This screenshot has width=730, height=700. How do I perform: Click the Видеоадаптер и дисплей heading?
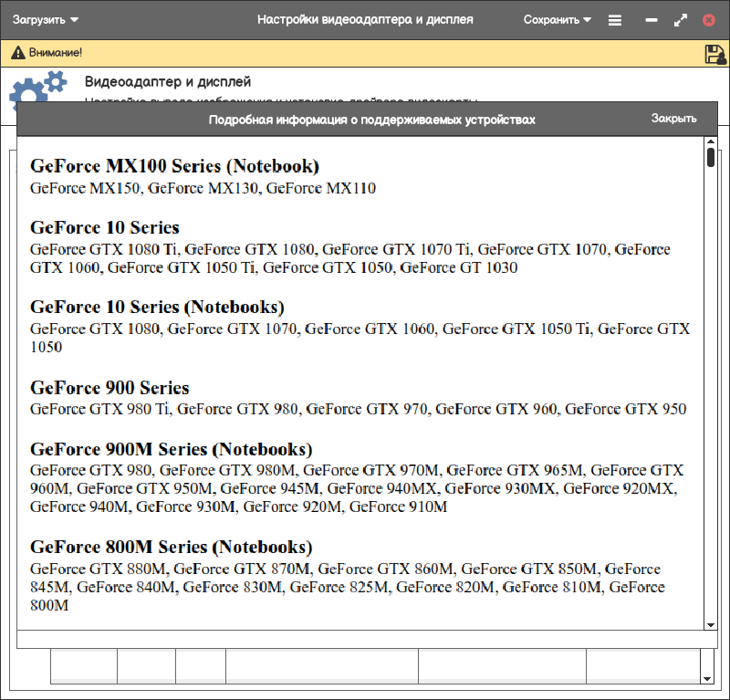168,82
